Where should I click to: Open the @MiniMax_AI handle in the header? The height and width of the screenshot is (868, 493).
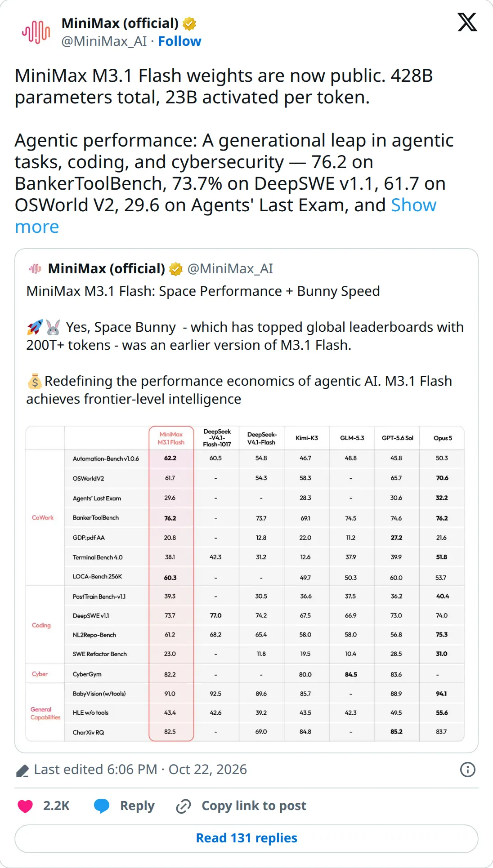click(104, 41)
